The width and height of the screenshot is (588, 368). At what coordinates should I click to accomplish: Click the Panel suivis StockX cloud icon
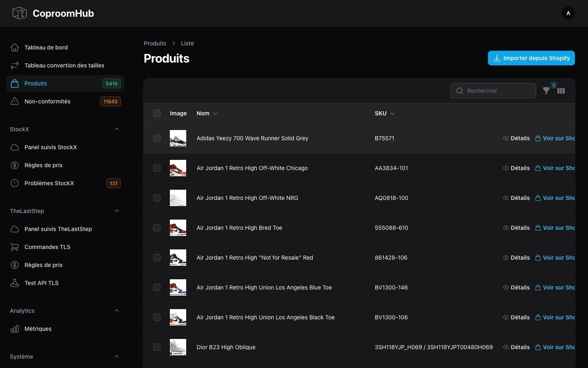15,147
